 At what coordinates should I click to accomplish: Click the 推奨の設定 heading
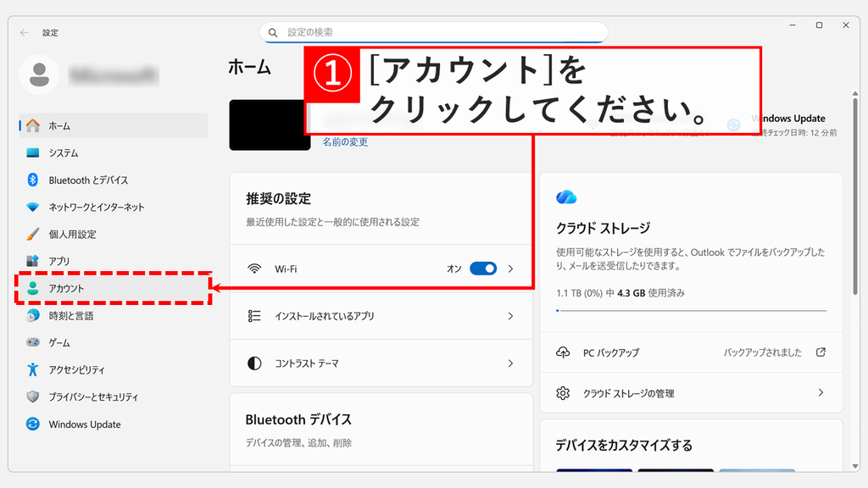278,198
